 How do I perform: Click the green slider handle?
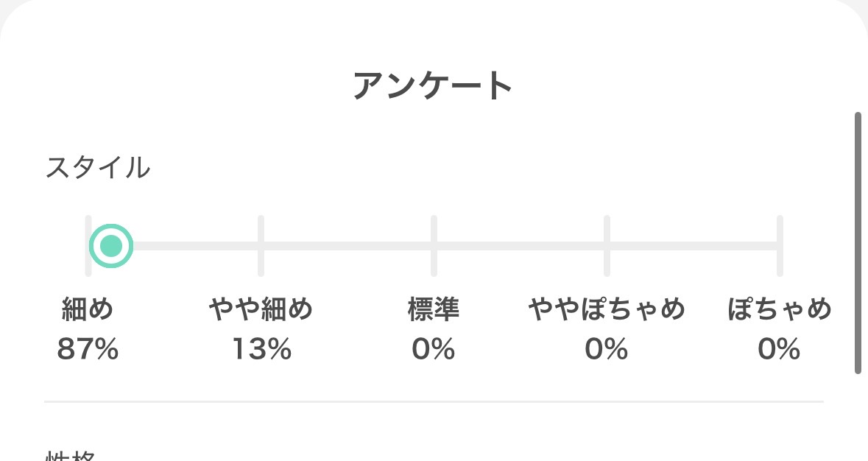[110, 245]
